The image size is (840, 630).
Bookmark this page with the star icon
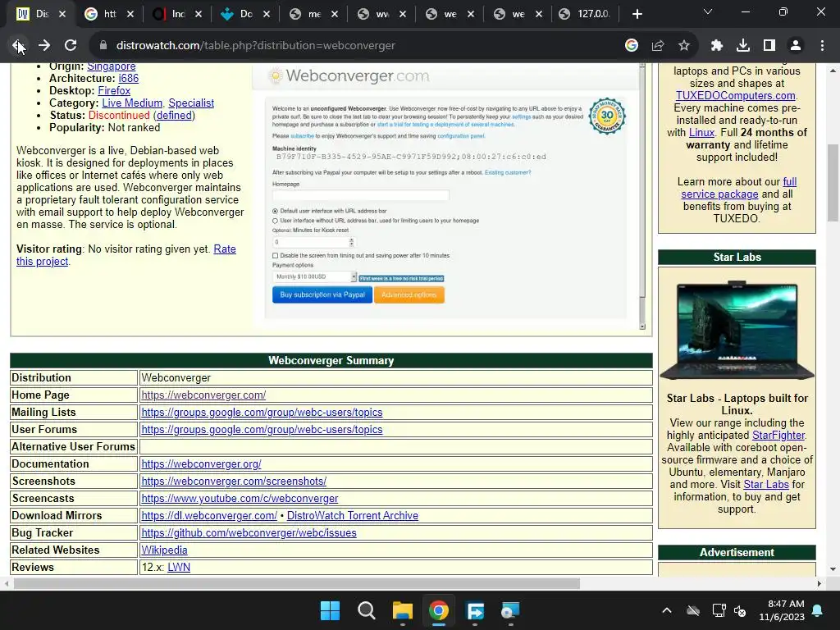pyautogui.click(x=684, y=46)
